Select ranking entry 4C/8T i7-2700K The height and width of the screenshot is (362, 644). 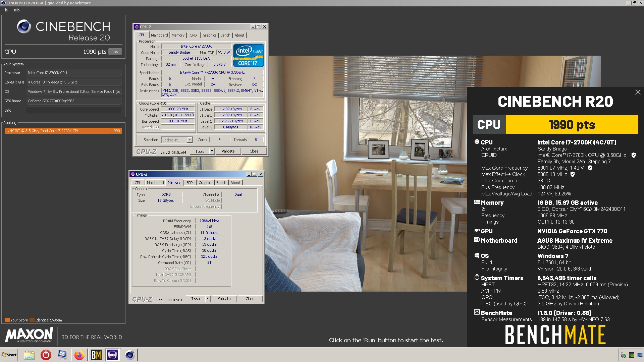click(63, 131)
